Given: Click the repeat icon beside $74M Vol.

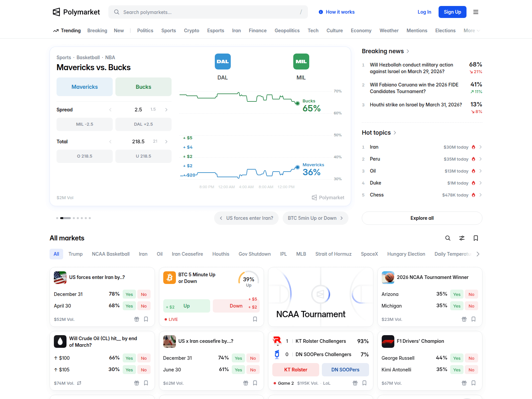Looking at the screenshot, I should pyautogui.click(x=79, y=383).
